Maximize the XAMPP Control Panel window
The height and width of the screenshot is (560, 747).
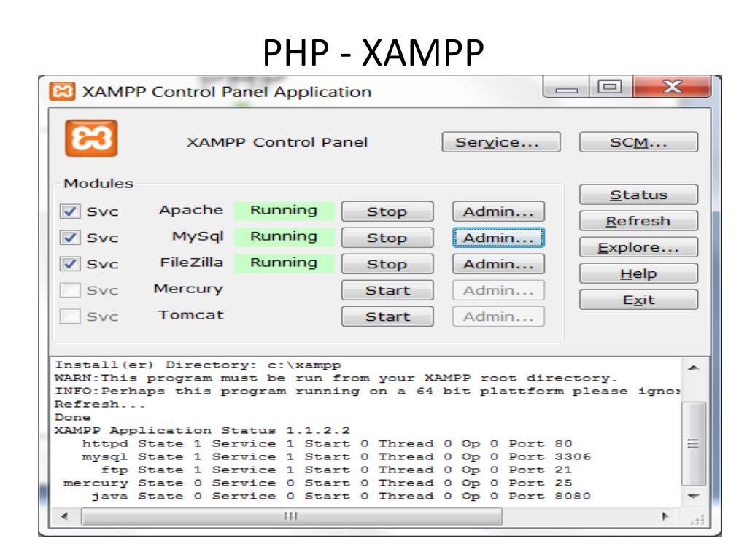(x=611, y=87)
